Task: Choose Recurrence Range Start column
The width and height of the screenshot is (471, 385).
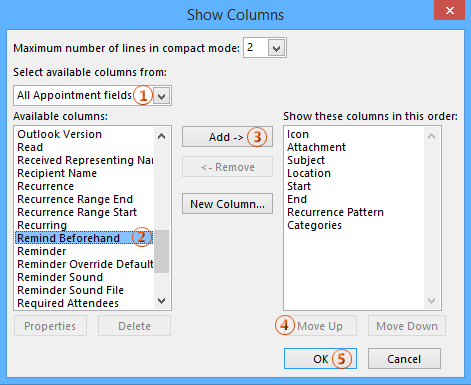Action: click(77, 212)
